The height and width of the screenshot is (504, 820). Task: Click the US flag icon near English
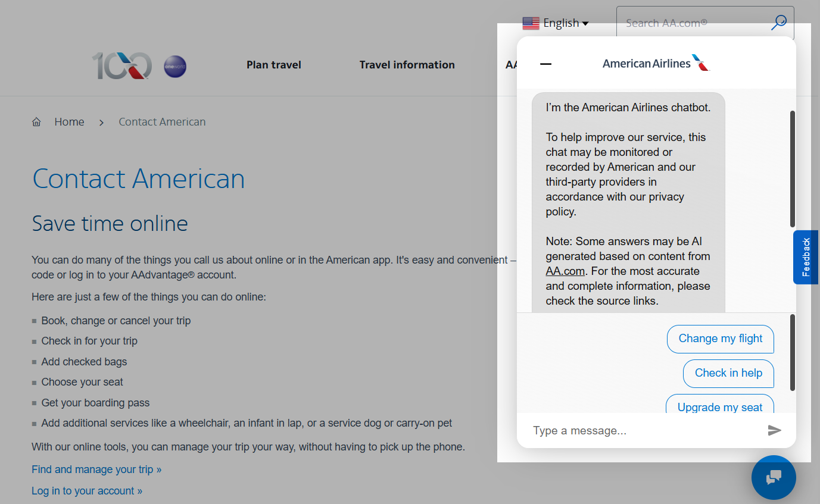[x=531, y=23]
